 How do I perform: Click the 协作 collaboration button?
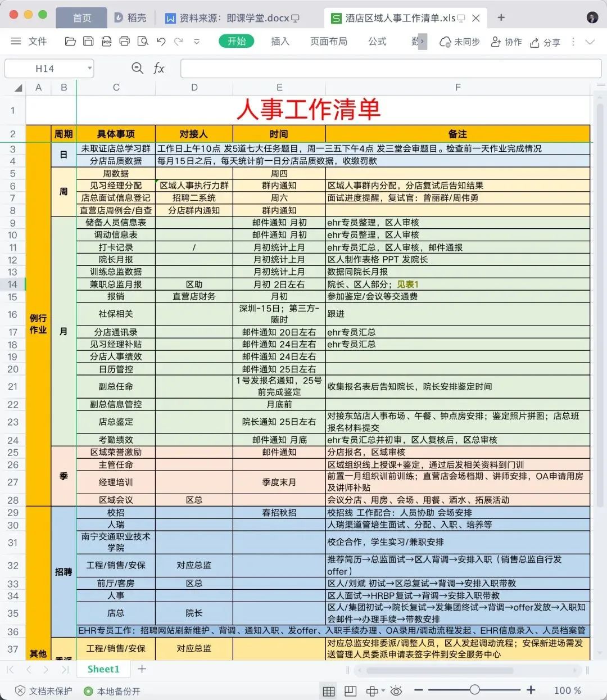(x=506, y=42)
